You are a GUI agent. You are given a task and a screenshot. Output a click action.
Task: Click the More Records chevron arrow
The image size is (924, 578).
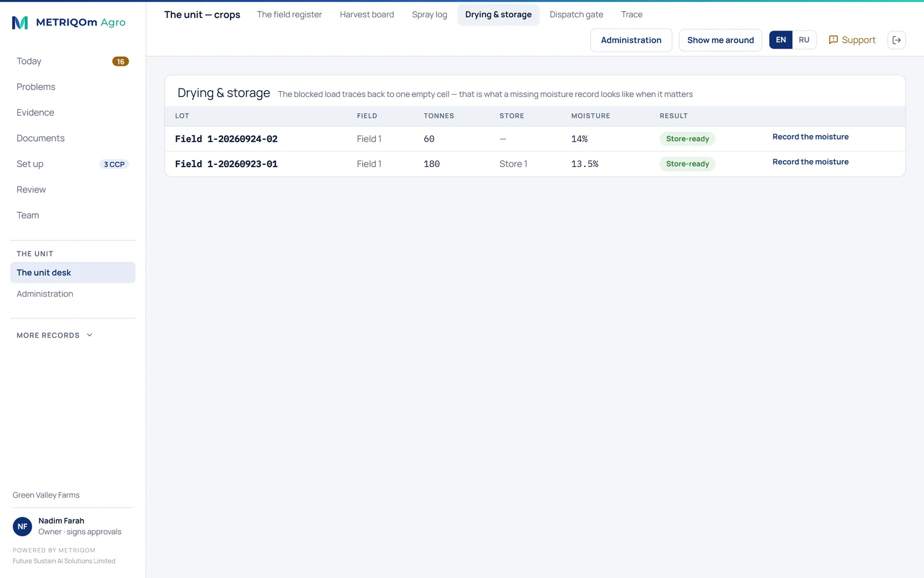[90, 335]
